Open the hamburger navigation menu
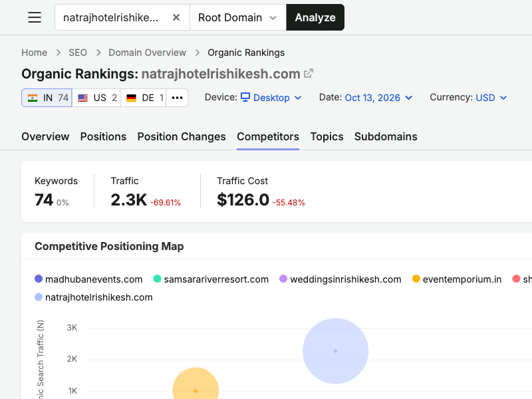 pos(35,17)
